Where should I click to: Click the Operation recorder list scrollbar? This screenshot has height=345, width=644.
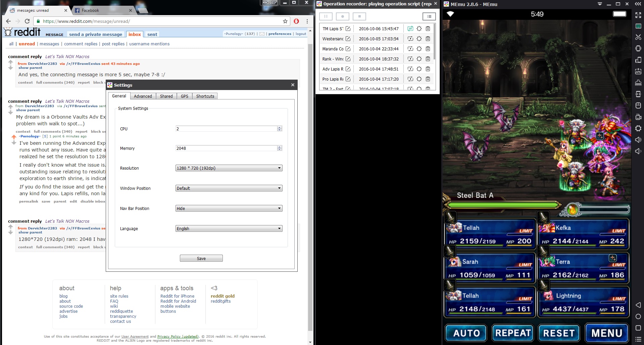[x=435, y=41]
